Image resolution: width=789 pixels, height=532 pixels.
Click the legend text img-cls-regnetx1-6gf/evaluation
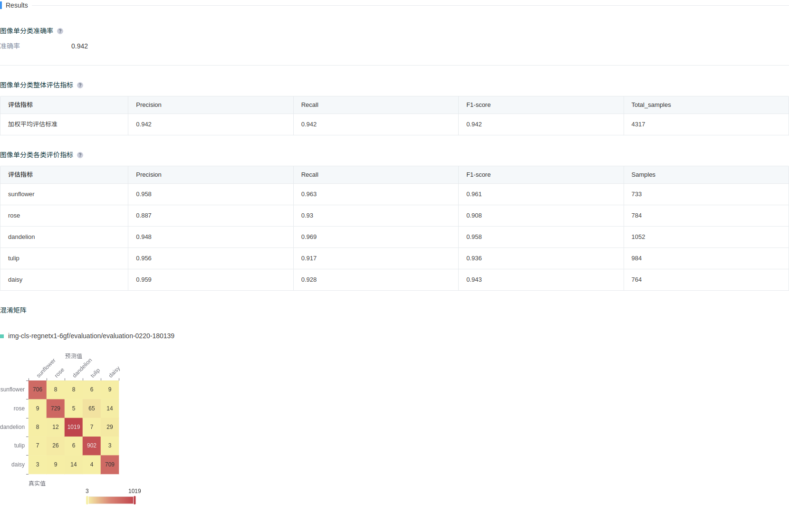click(x=91, y=336)
